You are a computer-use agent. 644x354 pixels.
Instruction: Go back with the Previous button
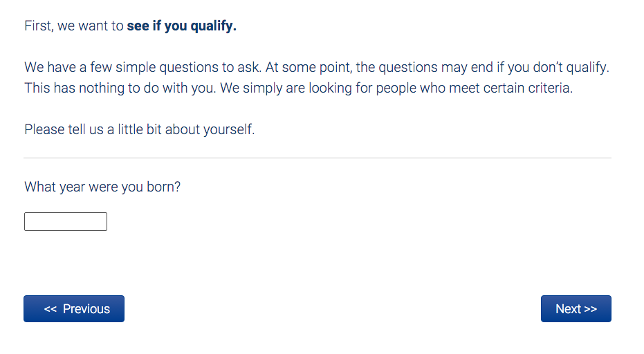click(74, 309)
